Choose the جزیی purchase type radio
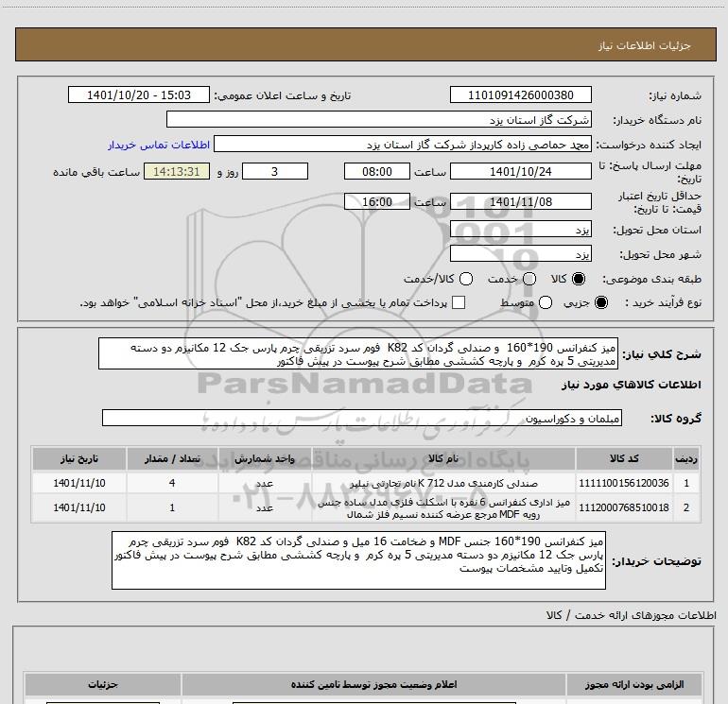The image size is (728, 704). click(x=601, y=302)
